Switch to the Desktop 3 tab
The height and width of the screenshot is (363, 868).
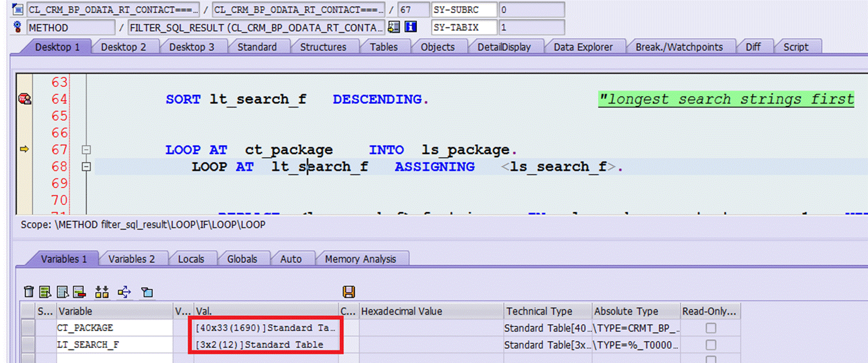[x=192, y=47]
